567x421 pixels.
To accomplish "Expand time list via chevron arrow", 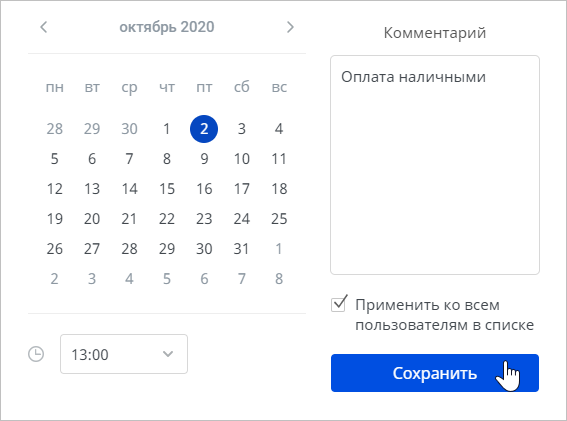I will (168, 354).
